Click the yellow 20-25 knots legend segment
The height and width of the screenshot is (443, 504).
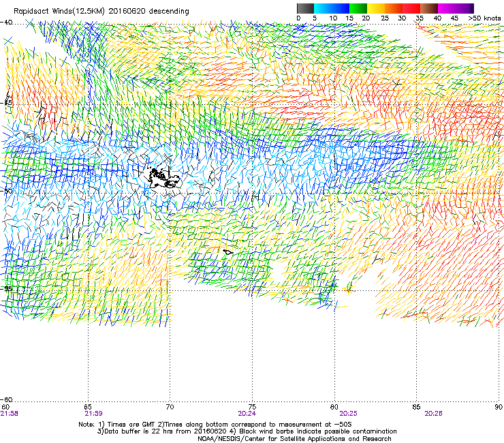coord(376,8)
